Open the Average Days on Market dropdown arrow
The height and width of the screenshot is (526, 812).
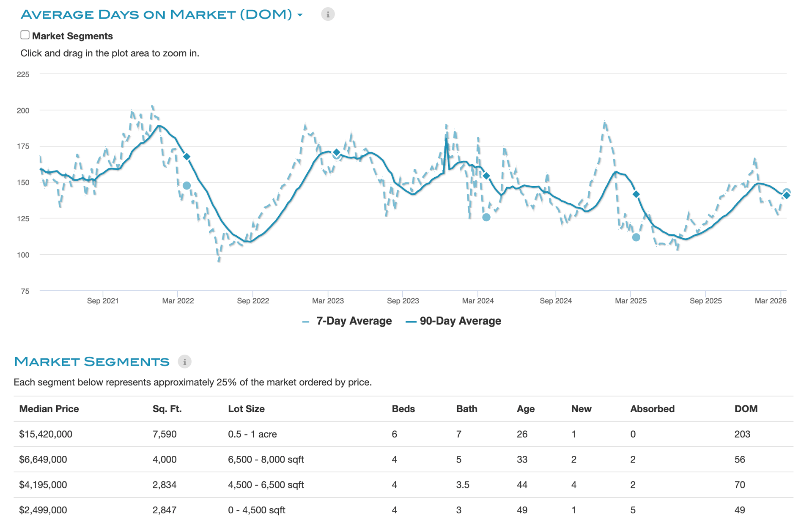tap(300, 15)
